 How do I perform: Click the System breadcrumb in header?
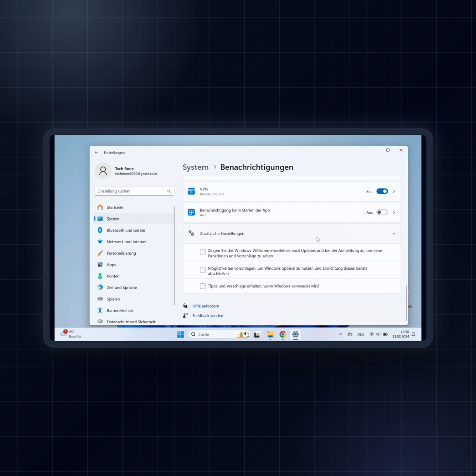196,167
